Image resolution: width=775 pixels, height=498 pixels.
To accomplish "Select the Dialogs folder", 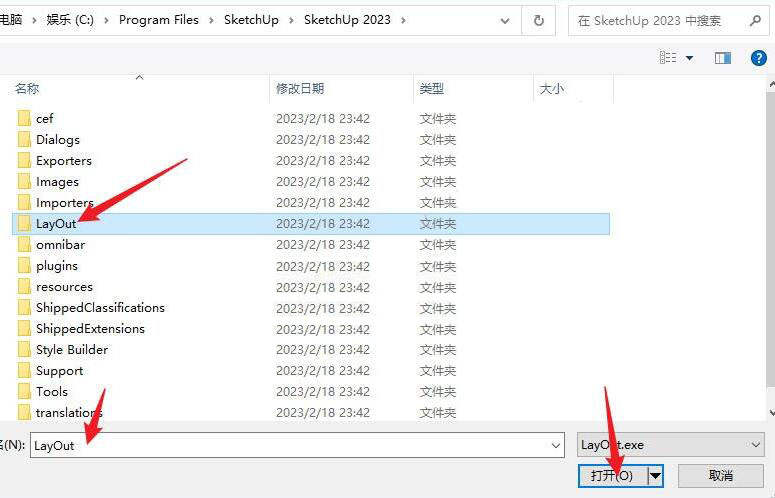I will 58,140.
